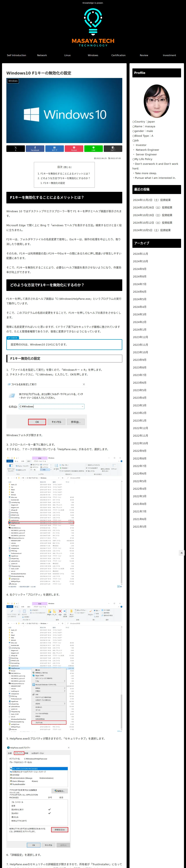186x868 pixels.
Task: Click the Windows category label on the image
Action: tap(13, 81)
